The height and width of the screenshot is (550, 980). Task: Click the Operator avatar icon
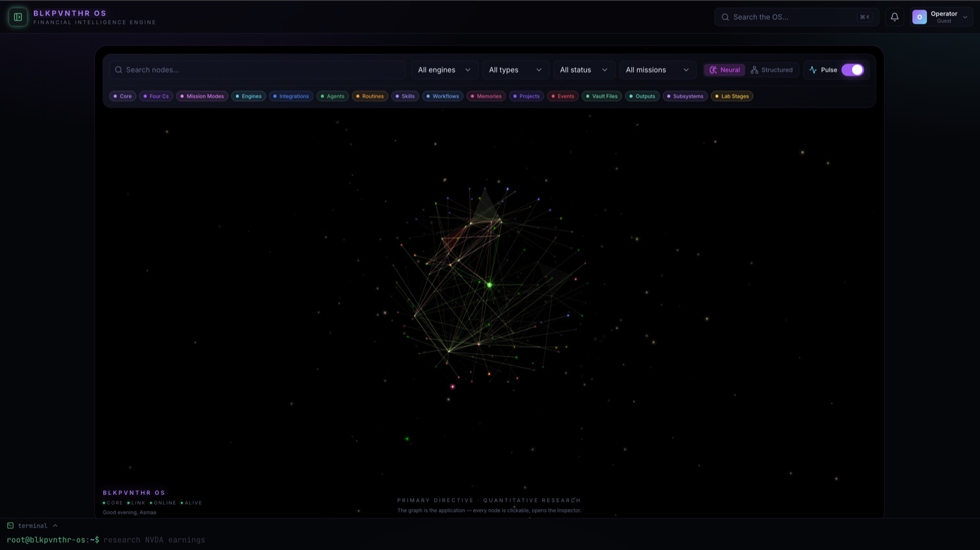[x=919, y=17]
